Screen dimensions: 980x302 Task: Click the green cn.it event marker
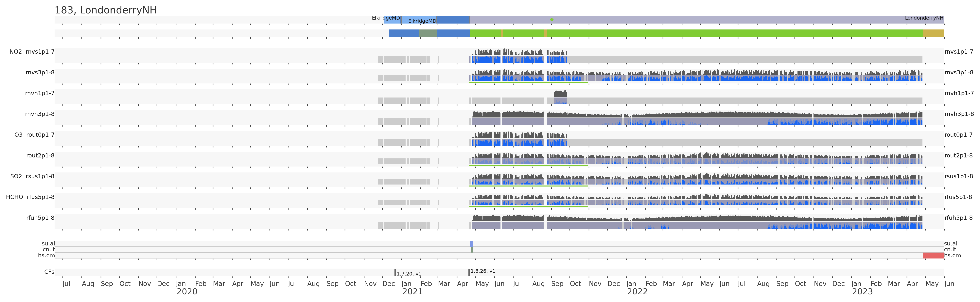472,250
